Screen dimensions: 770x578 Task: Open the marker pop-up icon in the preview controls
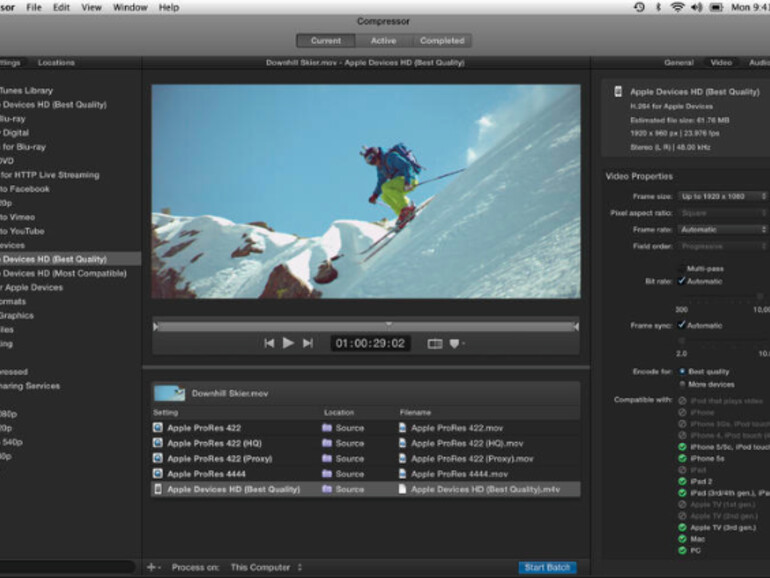[455, 343]
